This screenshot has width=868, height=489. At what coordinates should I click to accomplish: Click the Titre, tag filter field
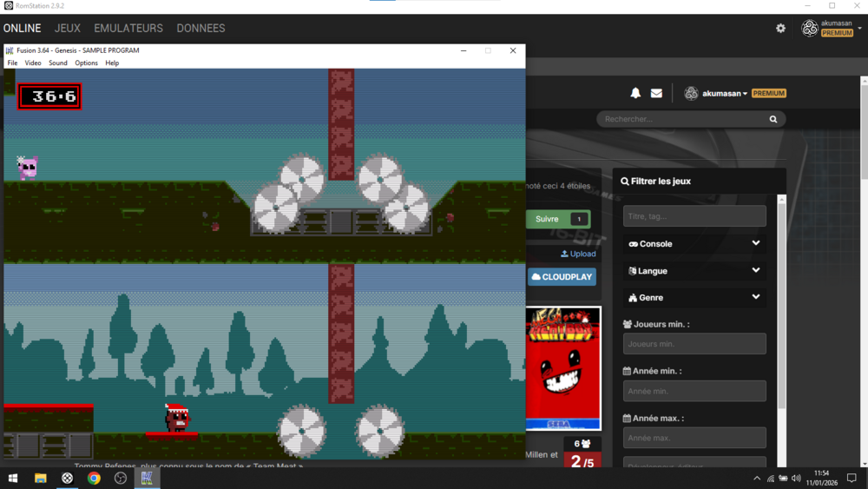click(x=694, y=216)
